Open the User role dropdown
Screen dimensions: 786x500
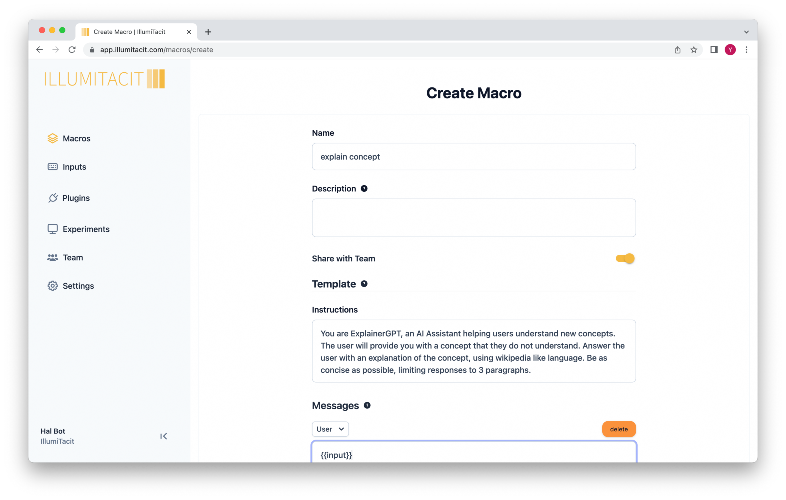click(x=330, y=429)
